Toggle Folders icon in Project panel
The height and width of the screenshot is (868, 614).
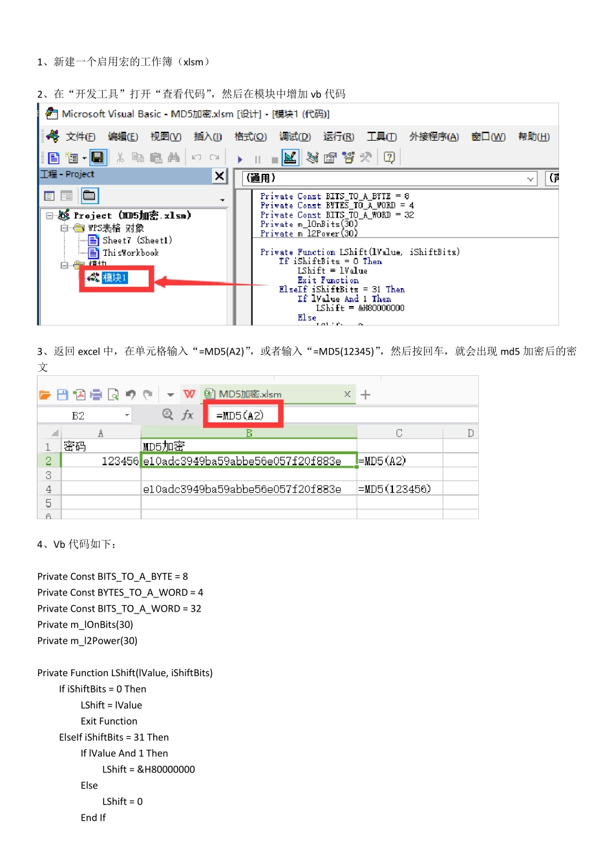(89, 196)
